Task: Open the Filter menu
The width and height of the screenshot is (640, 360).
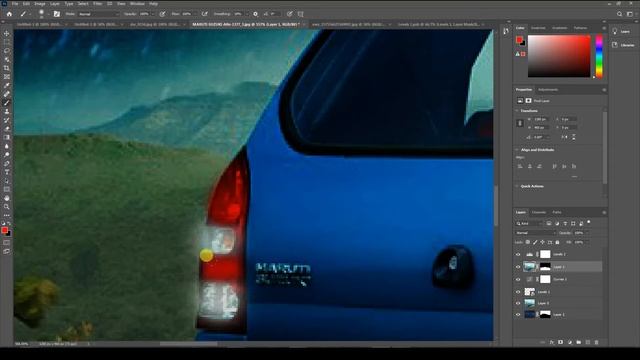Action: coord(98,4)
